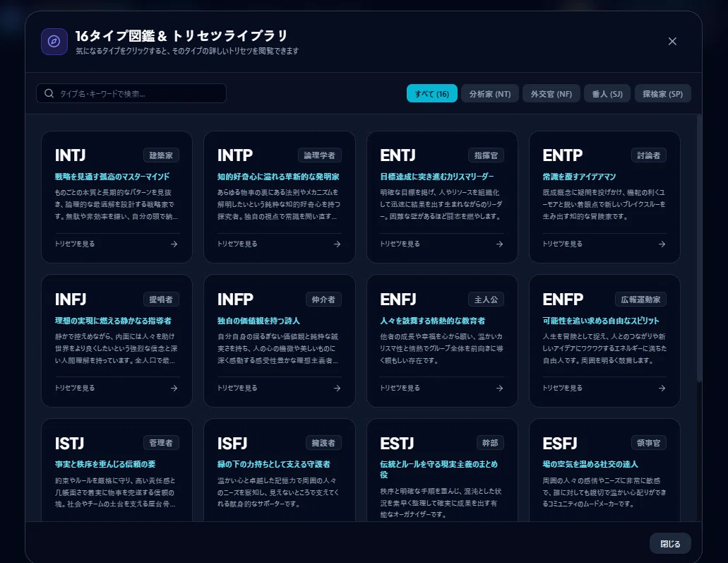Click the 建築家 badge on INTJ card
The width and height of the screenshot is (728, 563).
click(161, 155)
